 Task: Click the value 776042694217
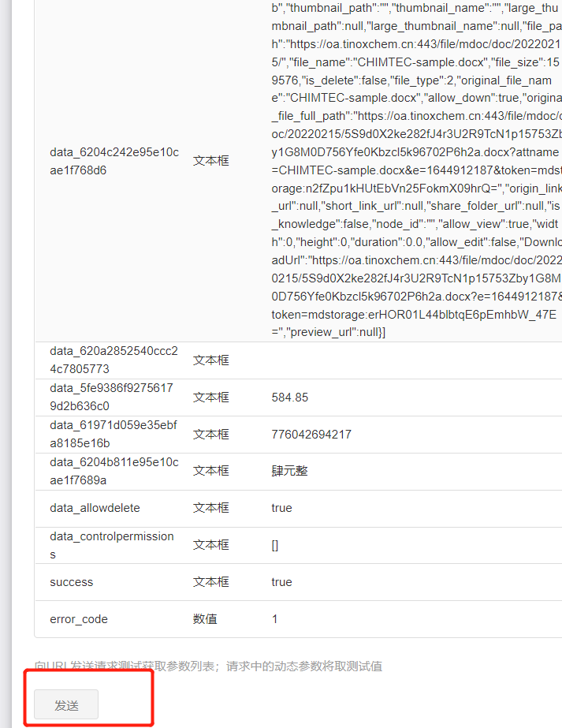311,435
